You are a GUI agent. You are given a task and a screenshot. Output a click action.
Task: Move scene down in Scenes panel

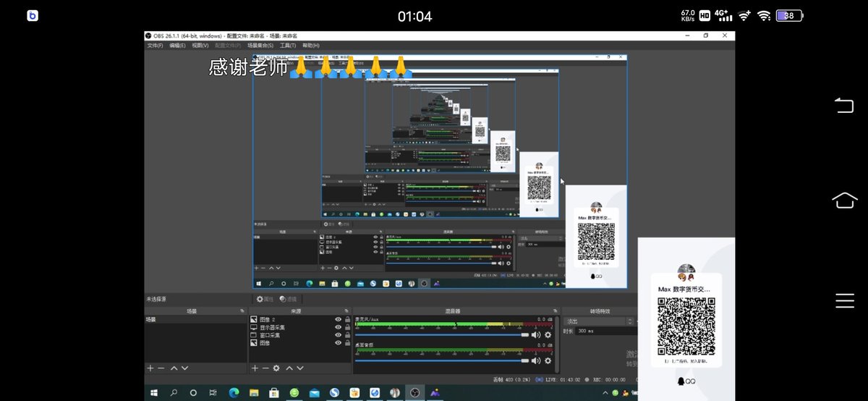pyautogui.click(x=184, y=368)
